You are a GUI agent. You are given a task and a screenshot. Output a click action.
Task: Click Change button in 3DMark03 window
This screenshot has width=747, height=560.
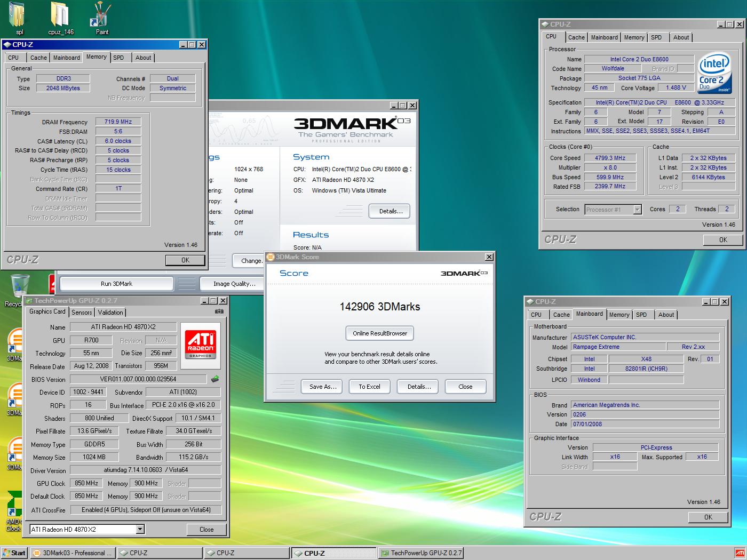(250, 261)
